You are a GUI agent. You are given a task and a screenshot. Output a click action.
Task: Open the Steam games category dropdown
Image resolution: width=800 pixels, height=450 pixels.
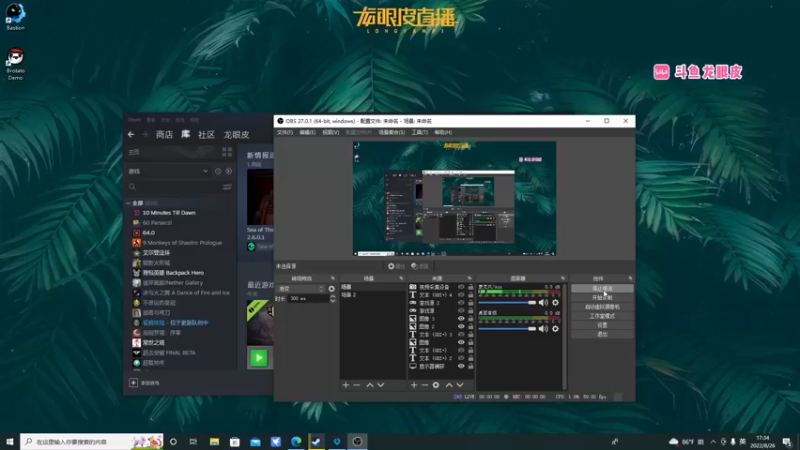(x=168, y=171)
